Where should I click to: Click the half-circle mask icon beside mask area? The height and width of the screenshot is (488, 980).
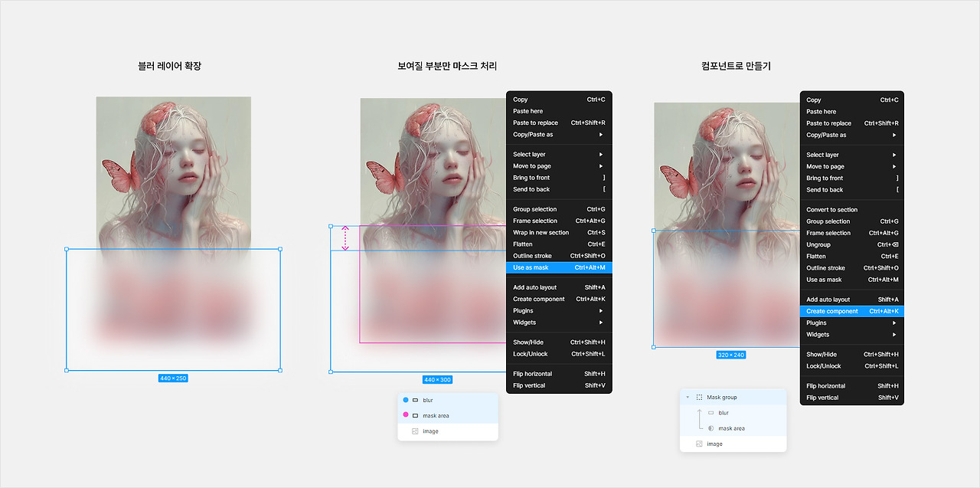point(710,428)
